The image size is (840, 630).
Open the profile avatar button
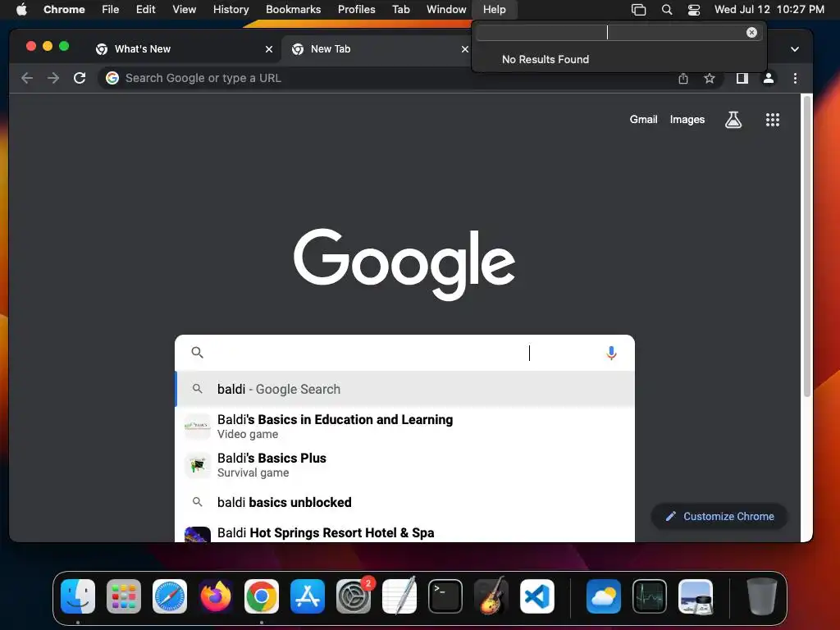768,78
